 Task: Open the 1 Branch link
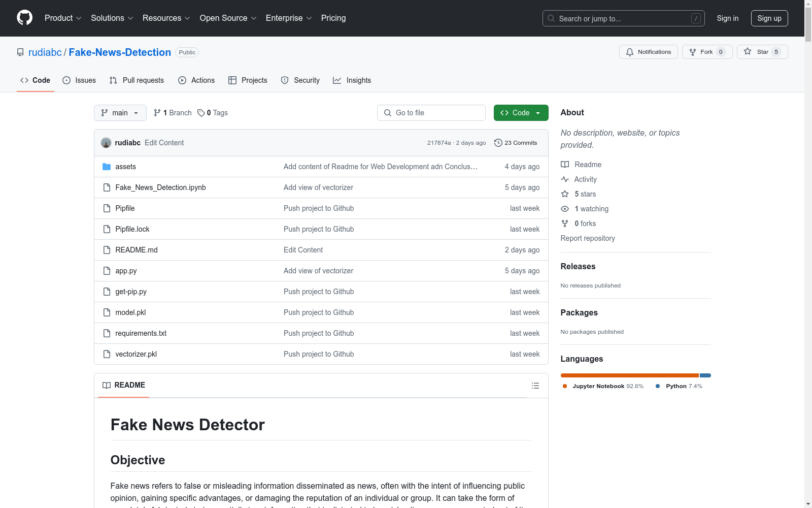point(173,113)
